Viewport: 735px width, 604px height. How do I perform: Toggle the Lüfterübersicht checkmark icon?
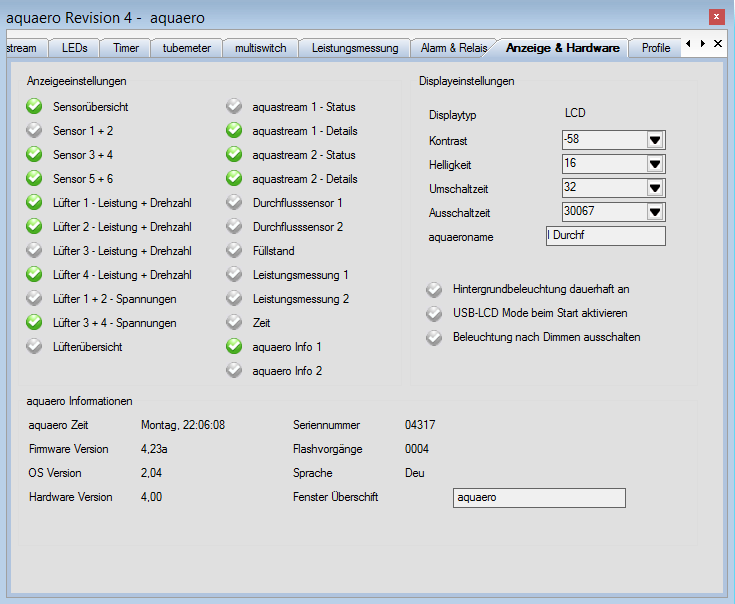(x=34, y=346)
